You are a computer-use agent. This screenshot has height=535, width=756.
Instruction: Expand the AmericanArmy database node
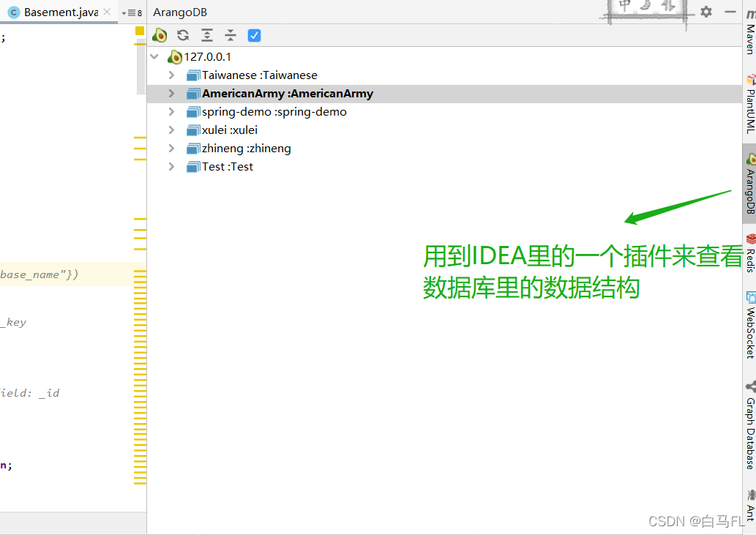(x=171, y=94)
